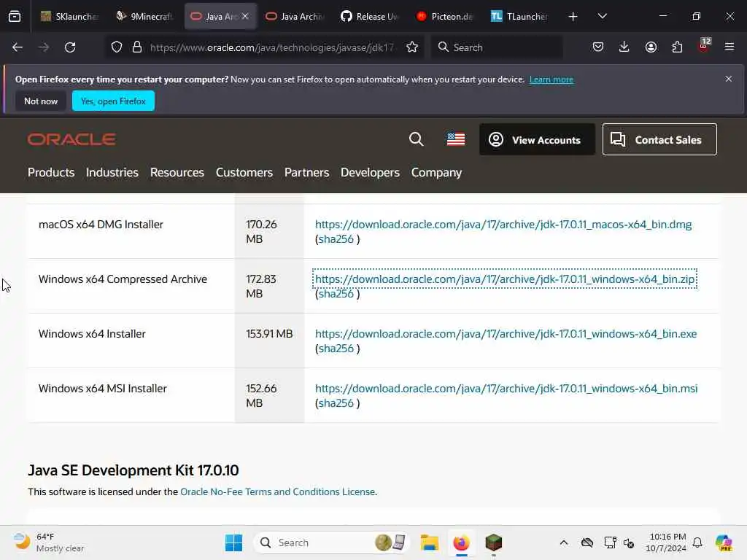Open the Partners menu
Image resolution: width=747 pixels, height=560 pixels.
click(307, 172)
